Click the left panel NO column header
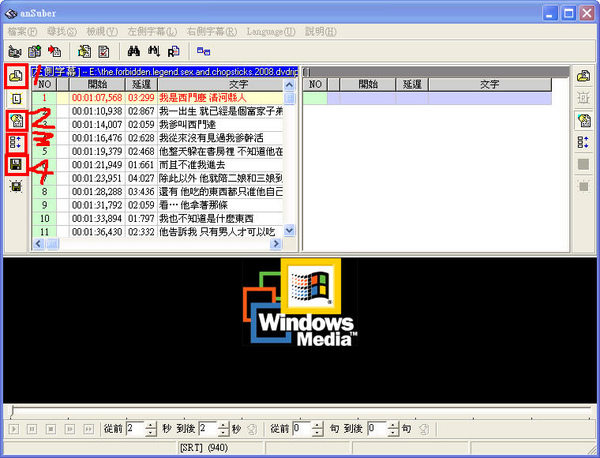The image size is (600, 458). pos(44,84)
